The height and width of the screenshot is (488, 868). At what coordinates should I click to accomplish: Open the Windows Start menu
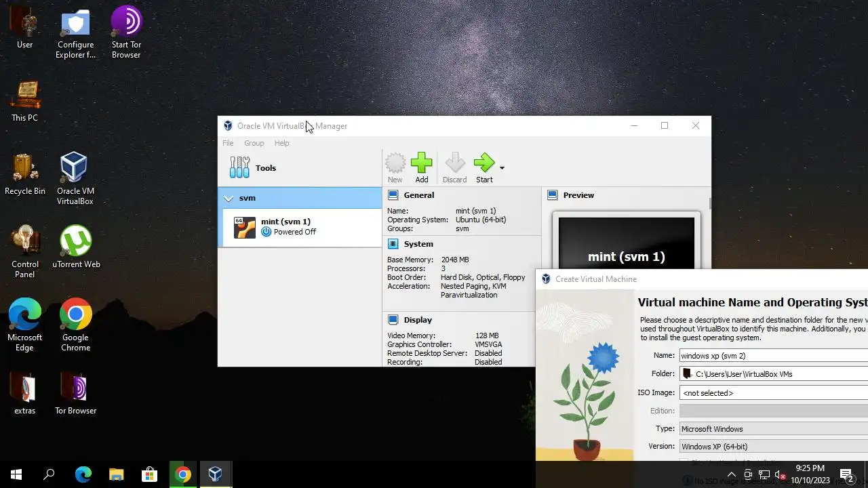pyautogui.click(x=16, y=474)
